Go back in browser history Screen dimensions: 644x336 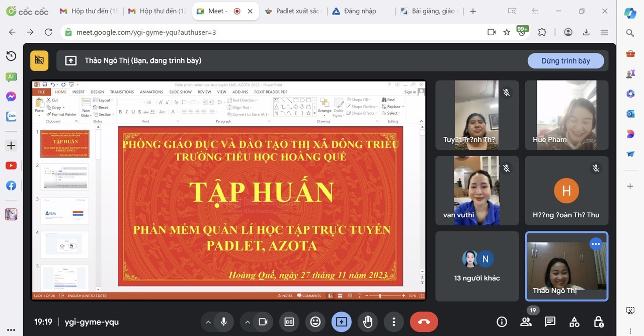(12, 32)
